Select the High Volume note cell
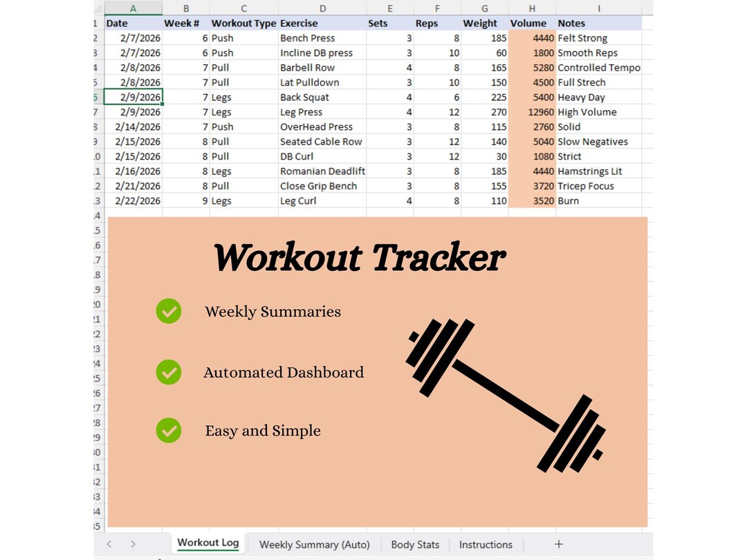 [599, 112]
